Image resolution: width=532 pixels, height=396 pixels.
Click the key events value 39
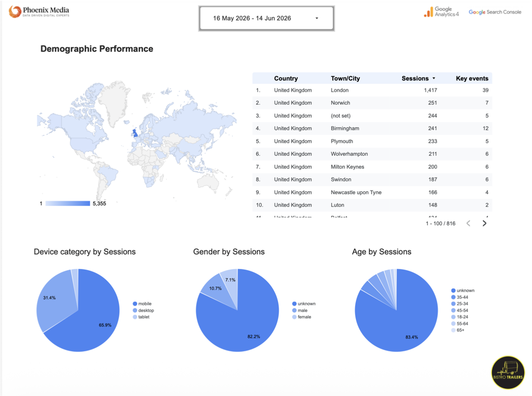pyautogui.click(x=485, y=90)
